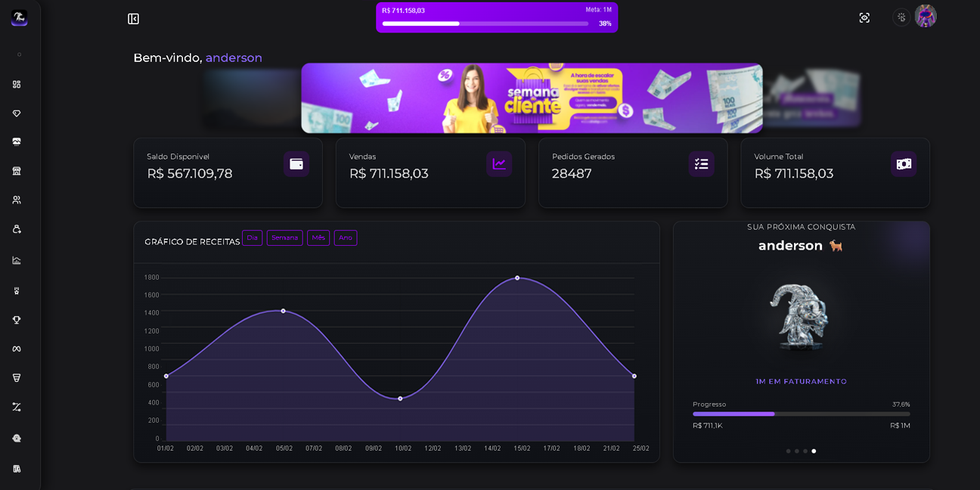Open the users icon in sidebar
This screenshot has width=980, height=490.
tap(17, 200)
